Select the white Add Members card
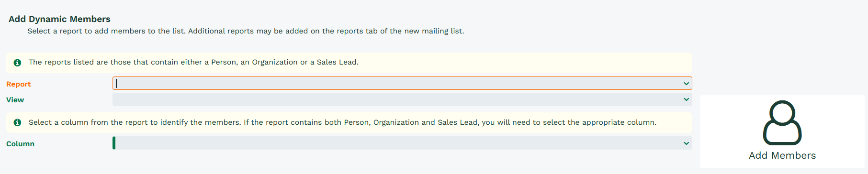This screenshot has height=174, width=868. tap(782, 131)
